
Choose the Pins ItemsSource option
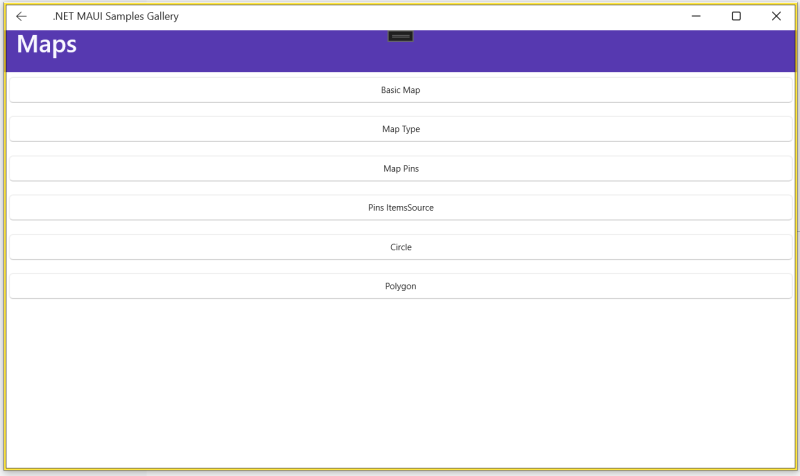pos(400,207)
